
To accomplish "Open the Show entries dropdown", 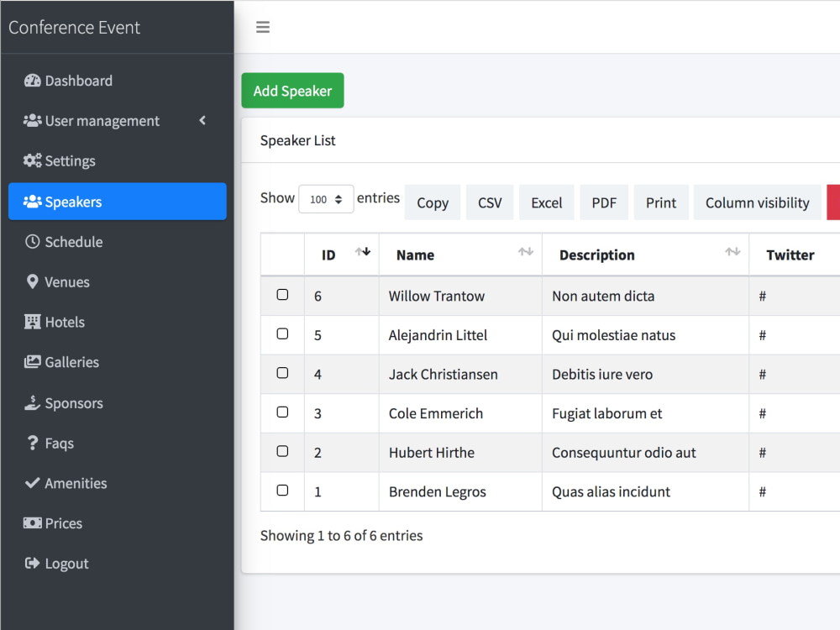I will point(326,198).
